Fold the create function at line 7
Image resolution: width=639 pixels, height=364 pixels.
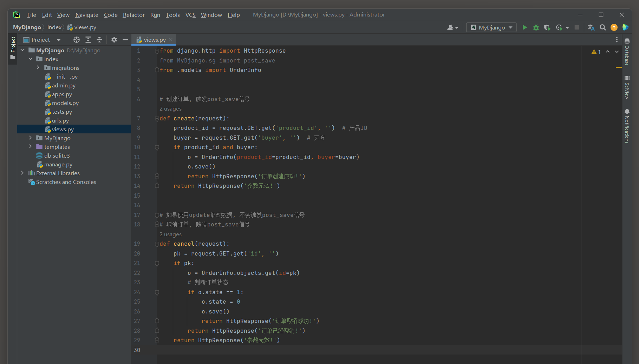tap(157, 119)
